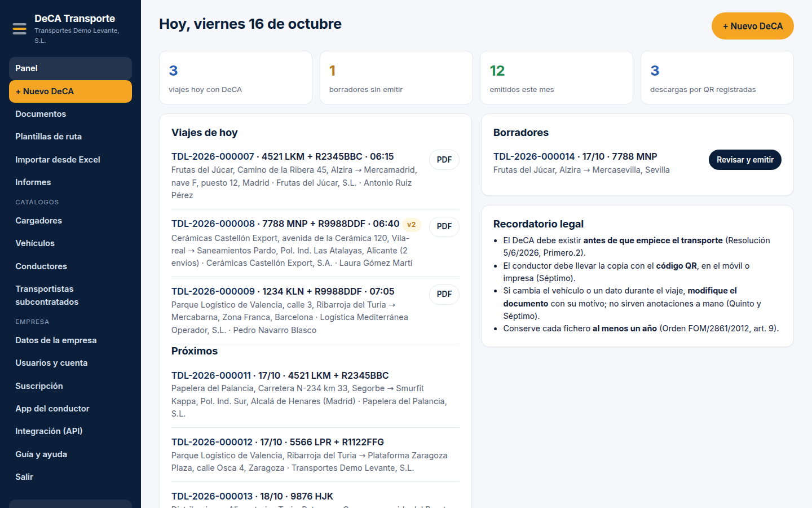The image size is (812, 508).
Task: Click 'Hoy, viernes 16 de octubre' heading
Action: (x=250, y=24)
